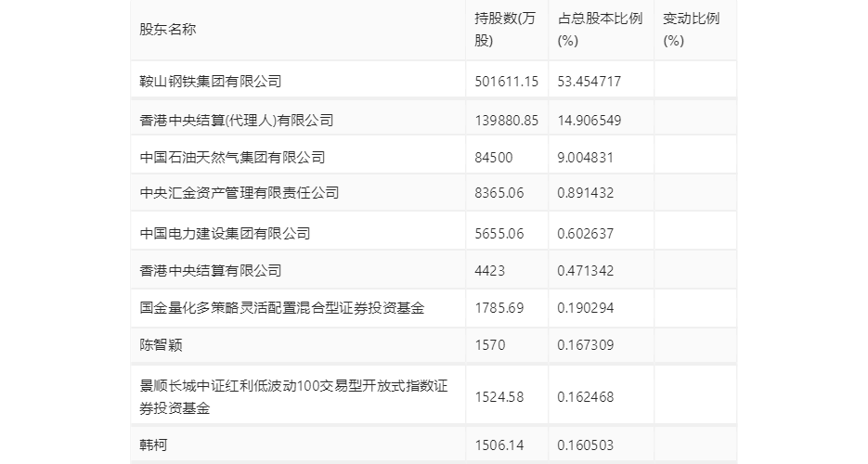Click shareholding value 1506.14
Image resolution: width=868 pixels, height=464 pixels.
[x=499, y=445]
